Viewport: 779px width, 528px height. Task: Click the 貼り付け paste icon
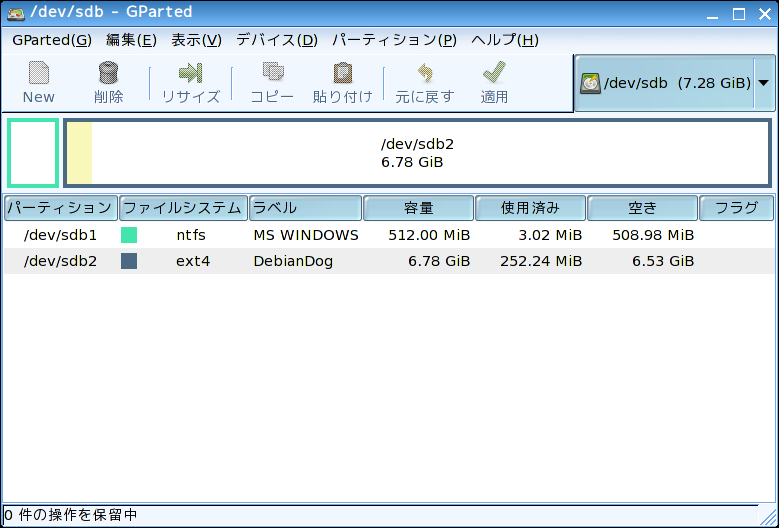[342, 73]
